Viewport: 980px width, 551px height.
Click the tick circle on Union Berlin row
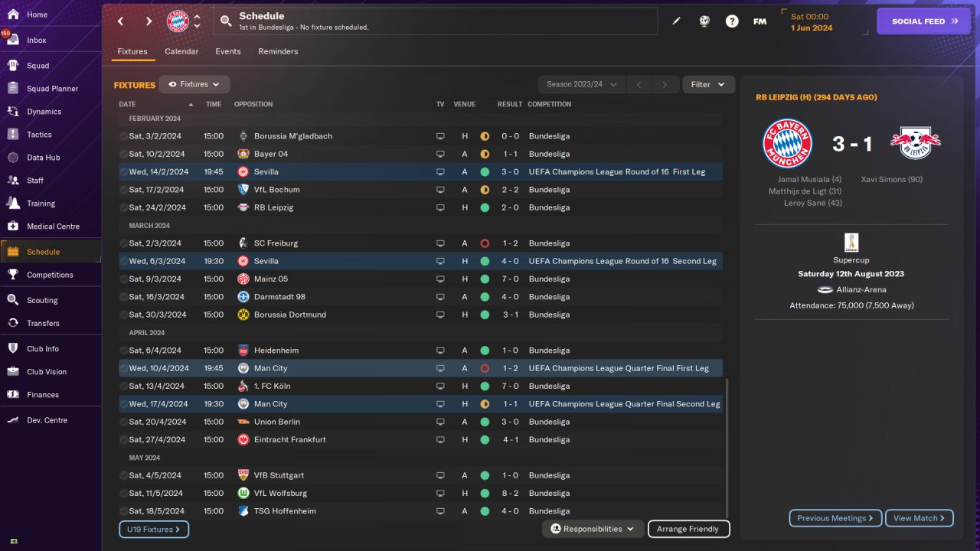coord(123,422)
